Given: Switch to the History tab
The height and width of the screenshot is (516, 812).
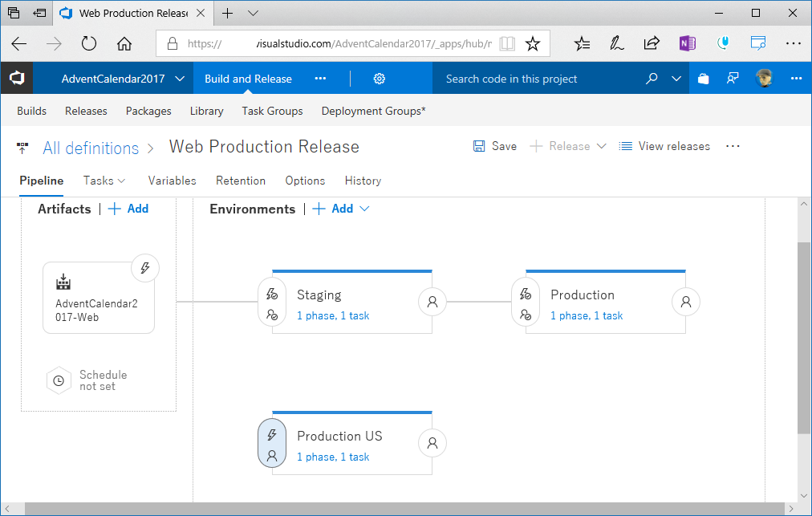Looking at the screenshot, I should point(363,181).
